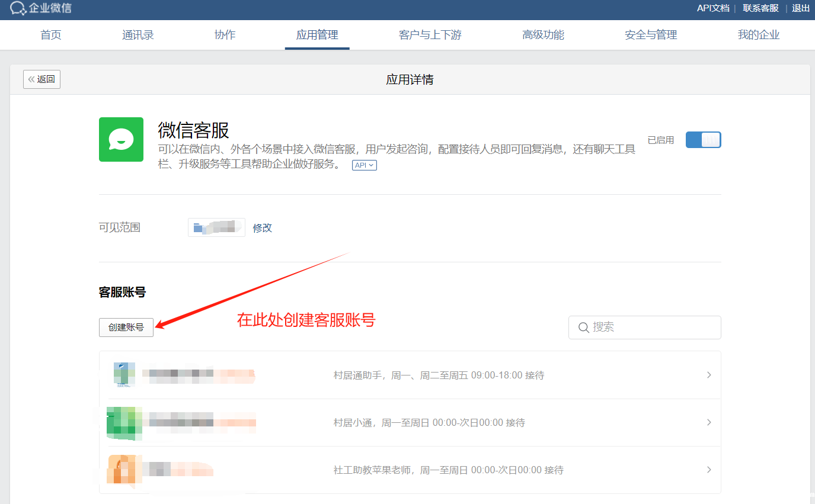The width and height of the screenshot is (815, 504).
Task: Click the orange 社工助教苹果老师 avatar
Action: (x=124, y=470)
